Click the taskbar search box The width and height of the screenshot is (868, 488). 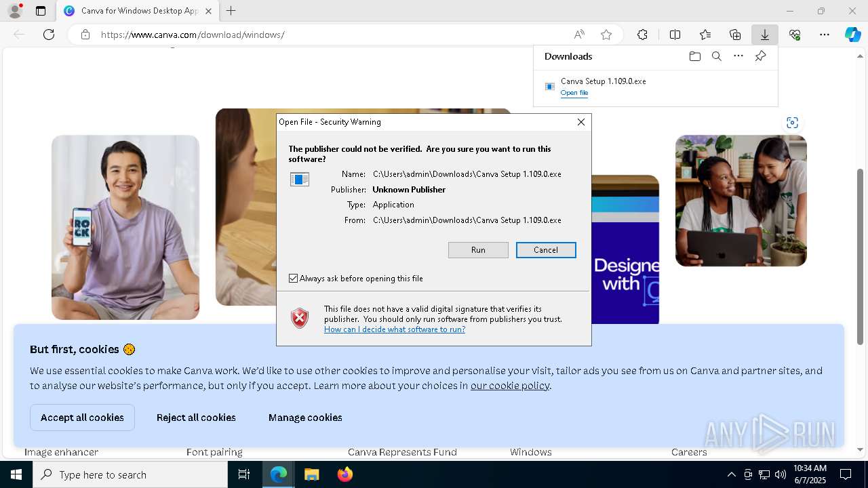point(130,474)
